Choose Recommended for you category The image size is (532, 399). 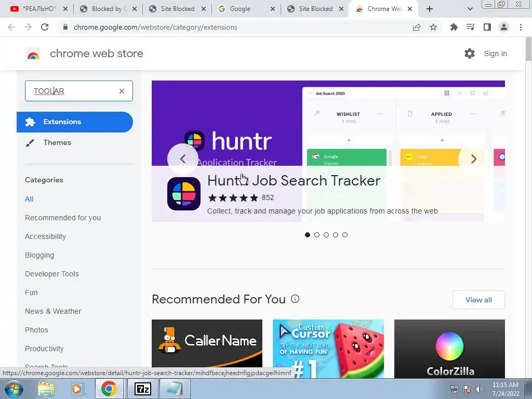tap(63, 218)
